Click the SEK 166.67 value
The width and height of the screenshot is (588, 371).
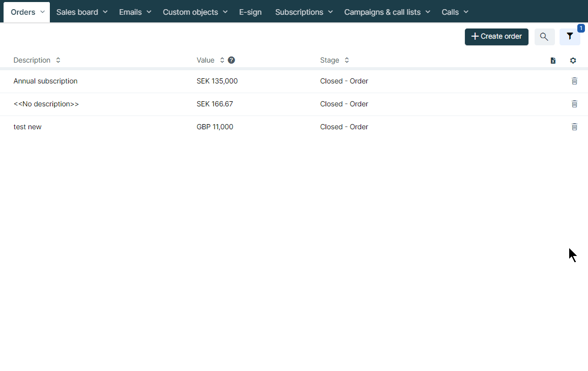click(215, 104)
